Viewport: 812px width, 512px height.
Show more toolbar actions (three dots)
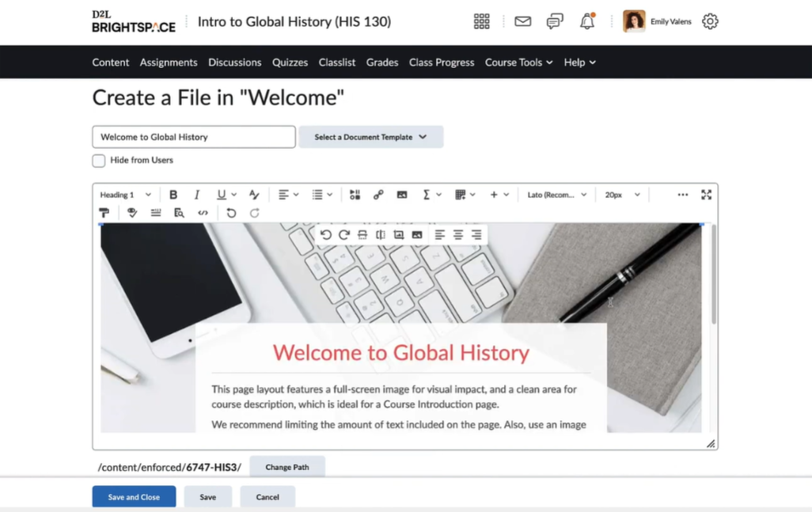(x=682, y=195)
